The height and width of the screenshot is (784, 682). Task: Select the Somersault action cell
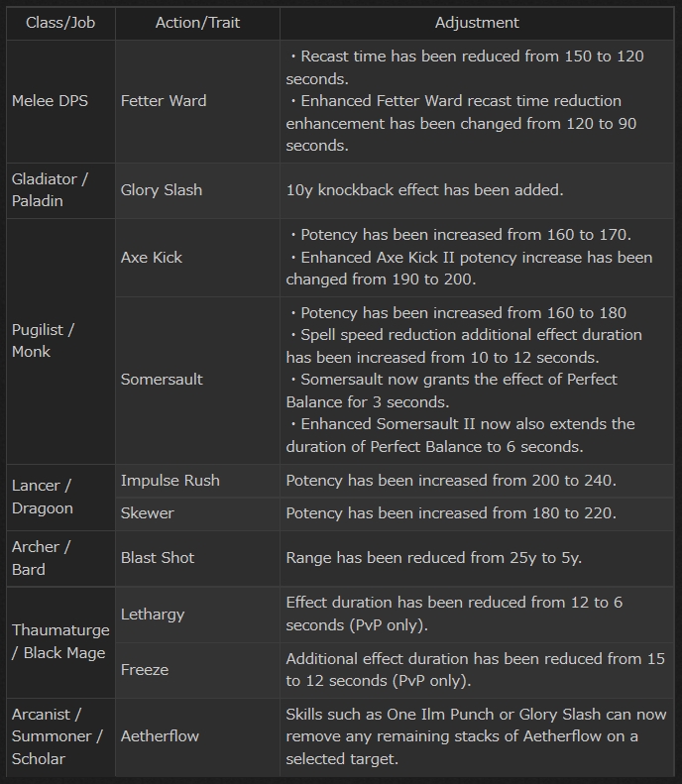(x=162, y=380)
